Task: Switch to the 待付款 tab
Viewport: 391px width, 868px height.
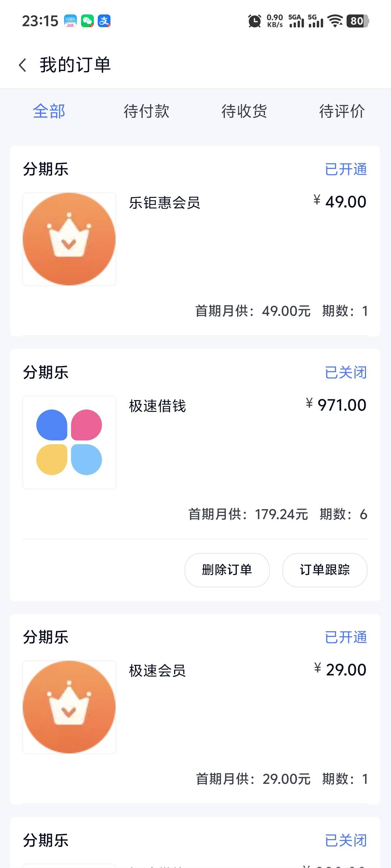Action: tap(147, 111)
